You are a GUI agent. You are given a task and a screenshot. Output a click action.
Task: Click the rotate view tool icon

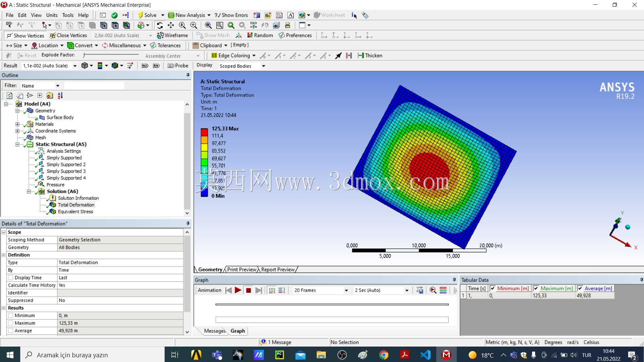tap(160, 25)
